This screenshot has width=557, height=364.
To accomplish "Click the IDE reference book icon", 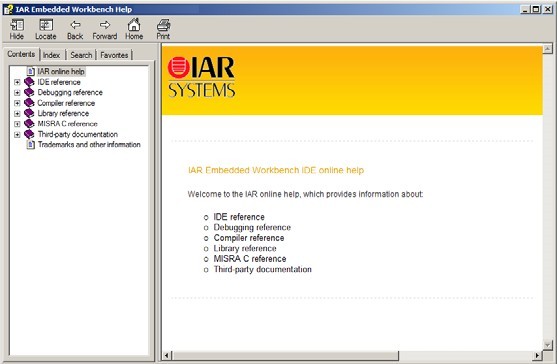I will click(x=29, y=82).
